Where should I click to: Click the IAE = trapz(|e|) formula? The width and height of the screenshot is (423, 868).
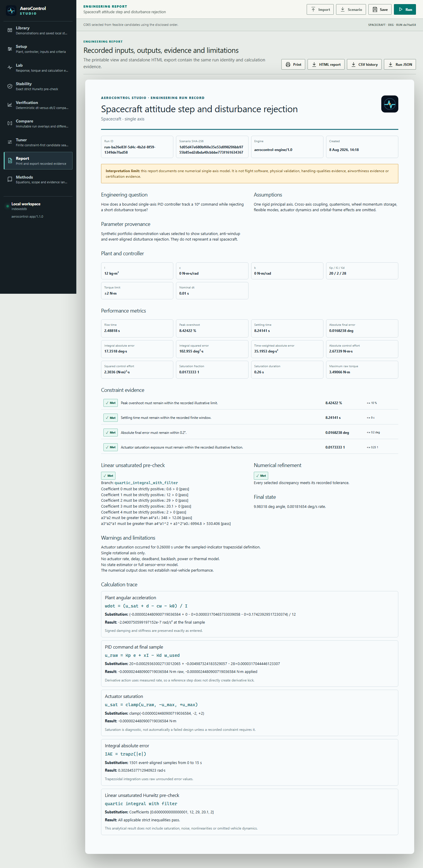(125, 754)
